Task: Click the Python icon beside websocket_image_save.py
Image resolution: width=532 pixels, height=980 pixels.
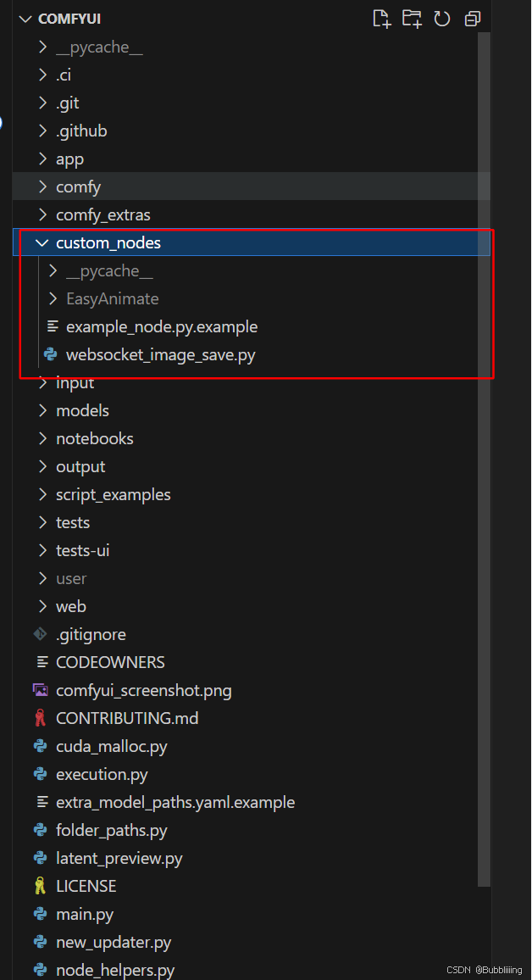Action: (51, 355)
